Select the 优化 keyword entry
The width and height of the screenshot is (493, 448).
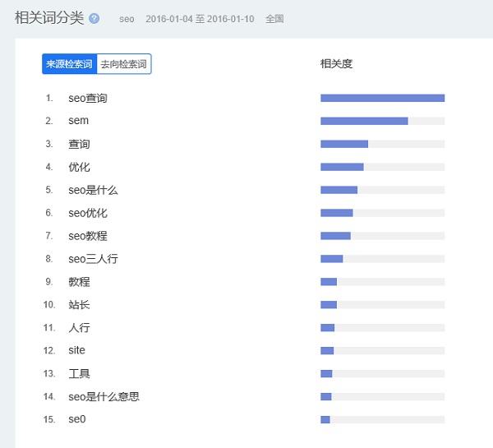79,167
